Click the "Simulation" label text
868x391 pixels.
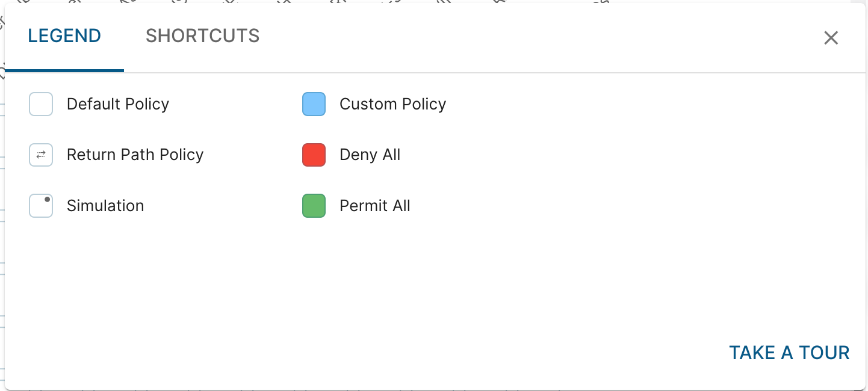[x=105, y=206]
